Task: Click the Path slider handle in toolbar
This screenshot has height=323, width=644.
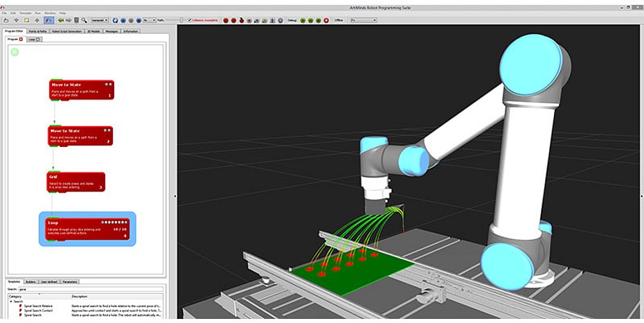Action: pos(181,20)
